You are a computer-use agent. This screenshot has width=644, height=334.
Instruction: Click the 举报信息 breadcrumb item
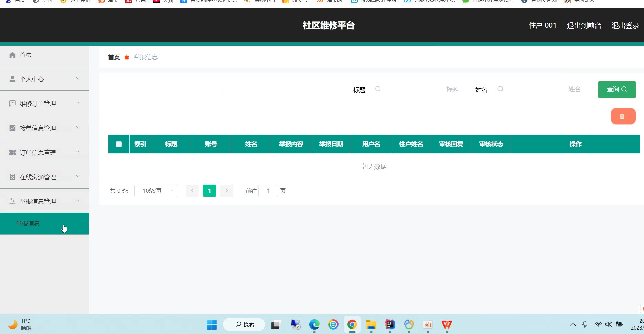tap(146, 57)
